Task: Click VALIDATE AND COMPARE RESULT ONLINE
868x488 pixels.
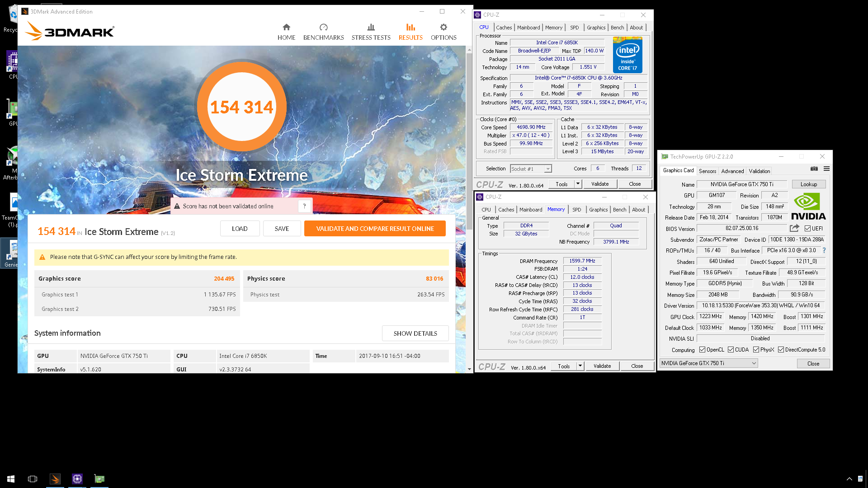Action: (375, 229)
